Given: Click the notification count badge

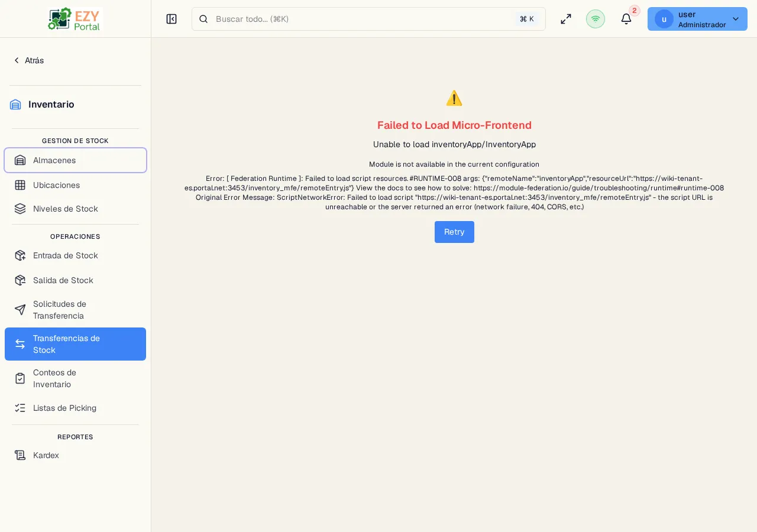Looking at the screenshot, I should [635, 11].
